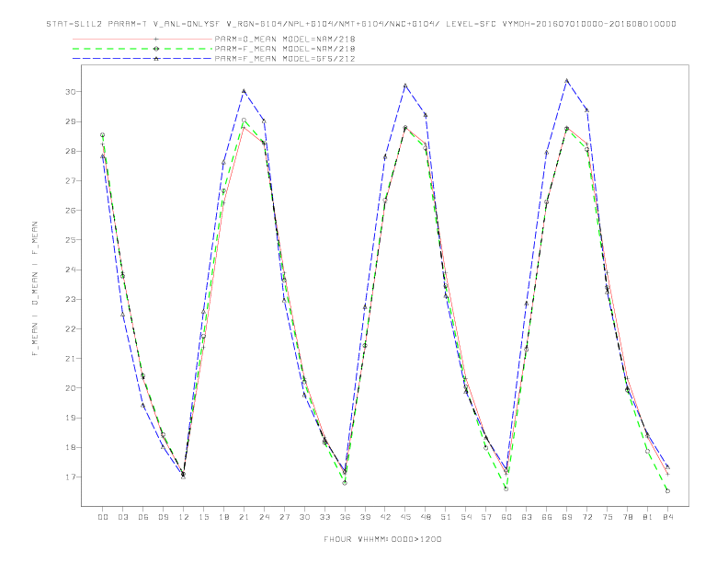Click y-axis tick label 17
Viewport: 728px width, 563px height.
pos(71,477)
